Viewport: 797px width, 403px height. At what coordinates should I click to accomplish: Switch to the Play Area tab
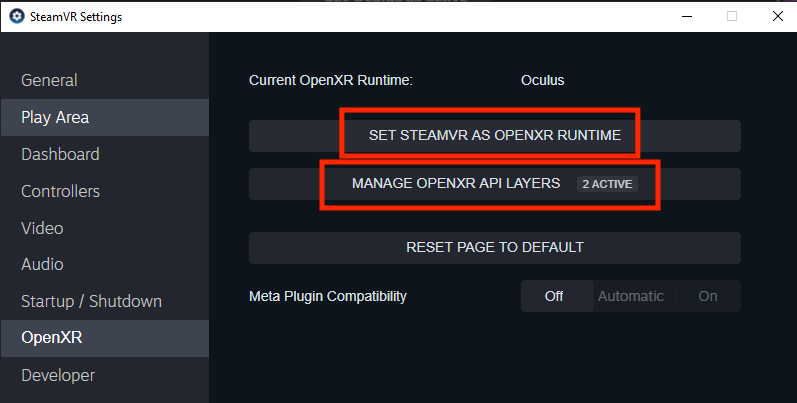click(104, 117)
